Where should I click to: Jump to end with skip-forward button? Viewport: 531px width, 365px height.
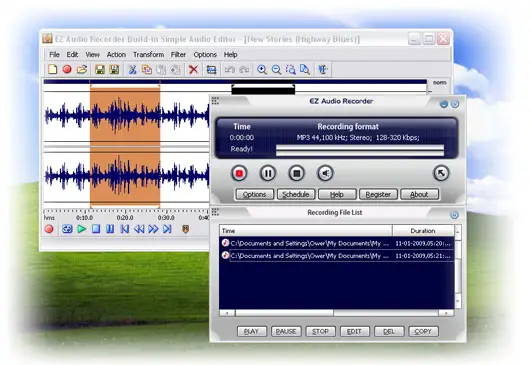(167, 229)
